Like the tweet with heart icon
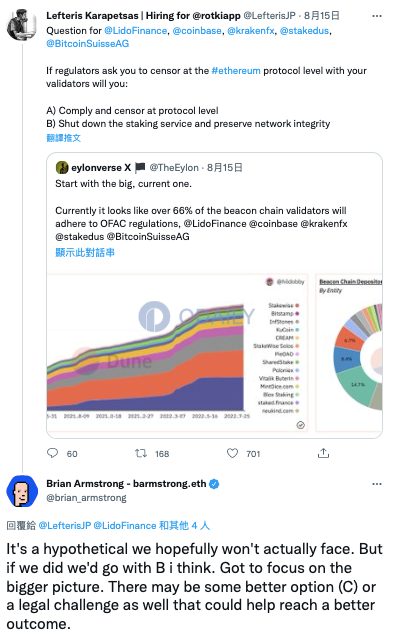The height and width of the screenshot is (634, 394). pyautogui.click(x=232, y=453)
